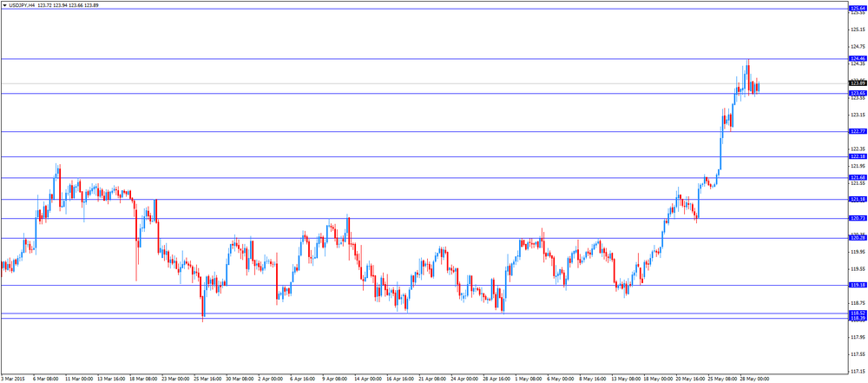Click the 125.15 price scale value
The height and width of the screenshot is (383, 868).
(x=858, y=29)
